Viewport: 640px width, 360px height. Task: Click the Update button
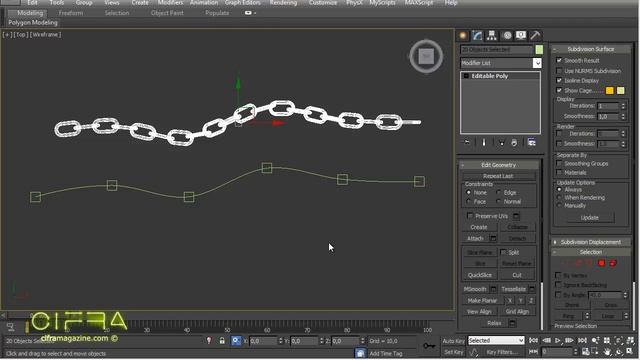coord(589,218)
